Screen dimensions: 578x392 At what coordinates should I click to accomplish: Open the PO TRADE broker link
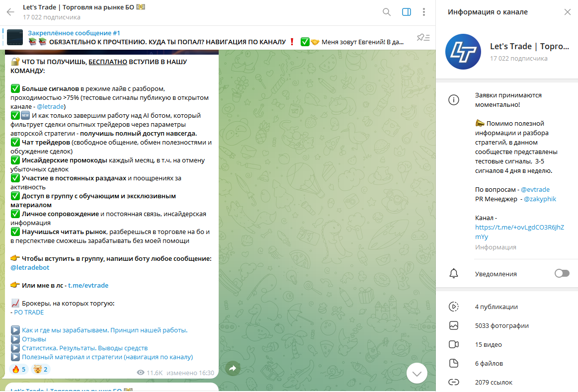tap(29, 312)
